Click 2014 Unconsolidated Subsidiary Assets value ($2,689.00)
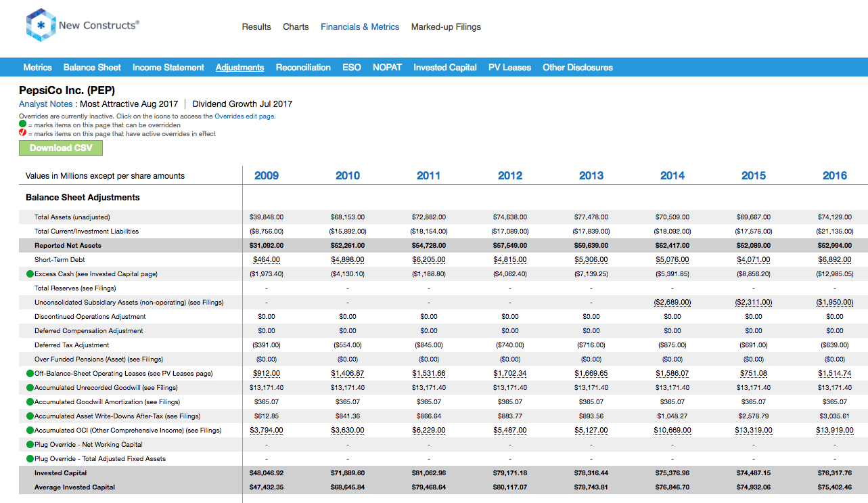The width and height of the screenshot is (868, 503). (672, 303)
